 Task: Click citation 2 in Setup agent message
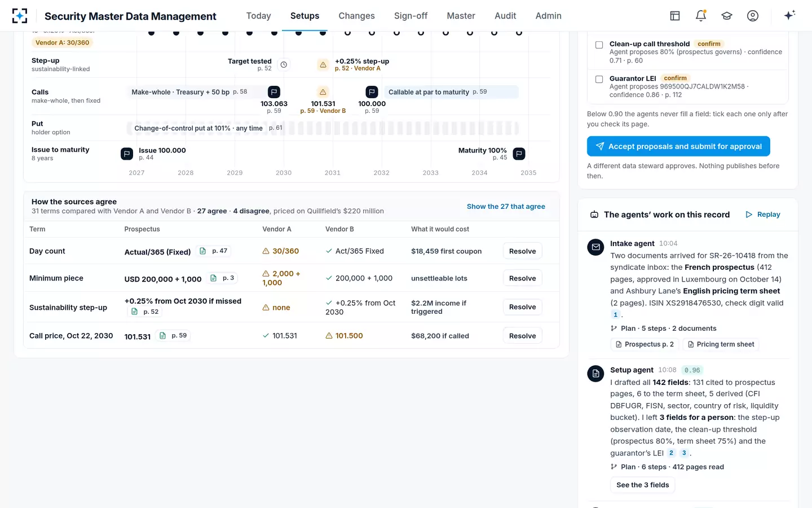click(x=671, y=453)
